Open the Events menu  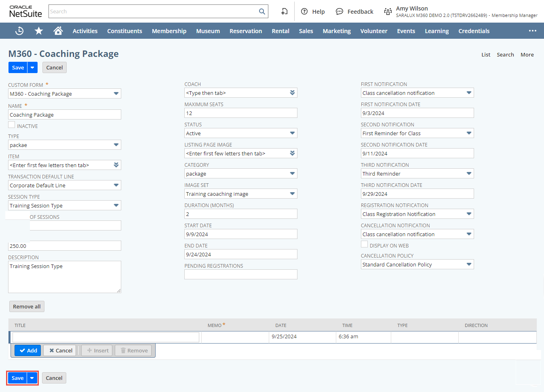pos(406,31)
